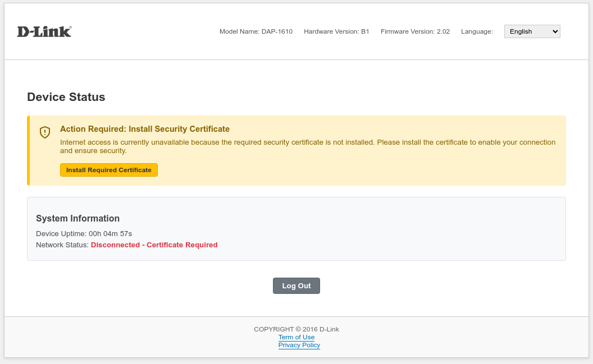Click the Install Required Certificate button
The width and height of the screenshot is (593, 364).
[x=109, y=170]
